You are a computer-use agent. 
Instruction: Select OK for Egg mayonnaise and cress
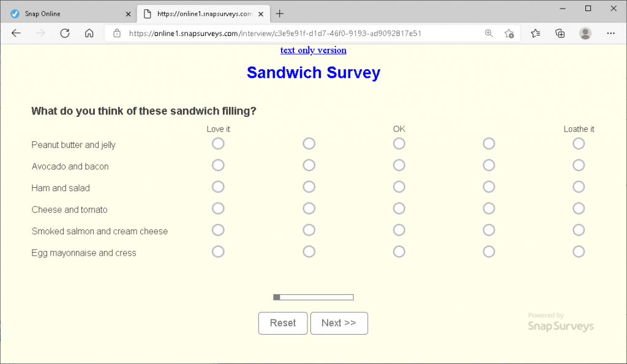pyautogui.click(x=399, y=251)
